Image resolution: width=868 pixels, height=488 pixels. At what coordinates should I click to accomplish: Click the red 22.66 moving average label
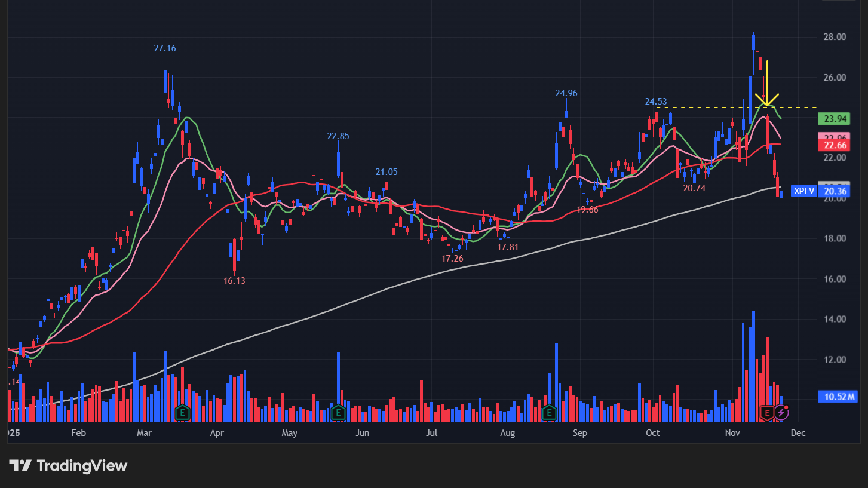836,145
